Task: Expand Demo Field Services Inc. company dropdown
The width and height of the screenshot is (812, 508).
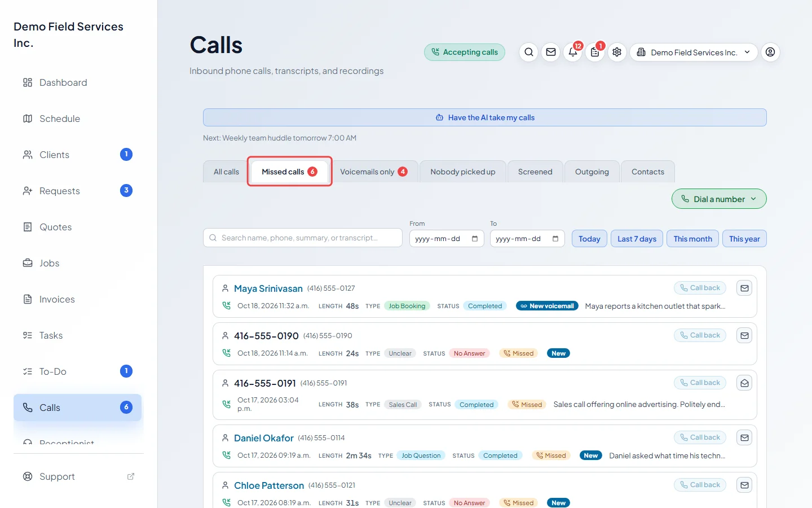Action: (x=694, y=52)
